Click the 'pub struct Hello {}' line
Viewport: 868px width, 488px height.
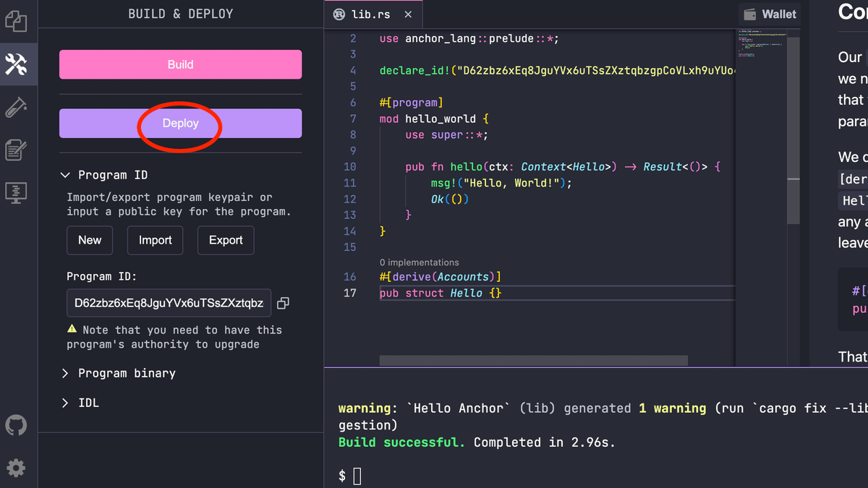point(441,293)
